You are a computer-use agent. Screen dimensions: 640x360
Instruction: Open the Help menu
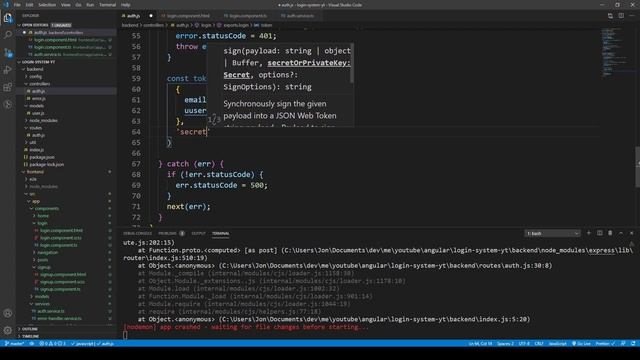pos(126,5)
